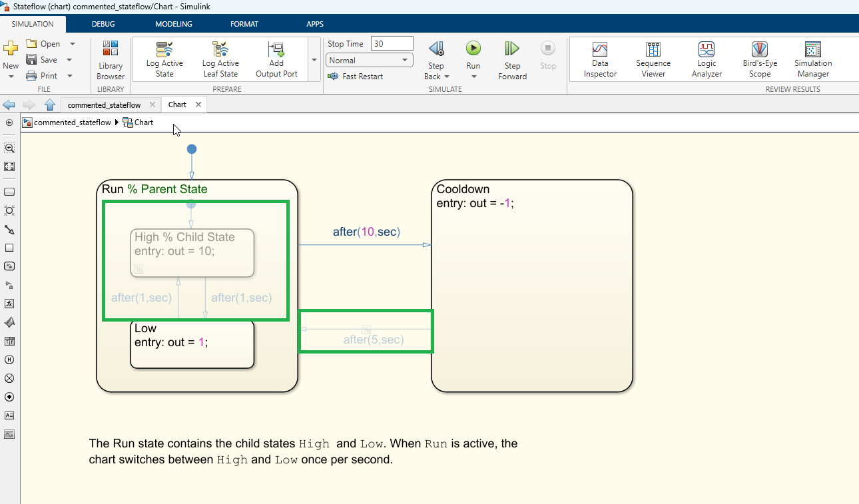Switch to the APPS ribbon tab
Image resolution: width=859 pixels, height=504 pixels.
coord(315,24)
